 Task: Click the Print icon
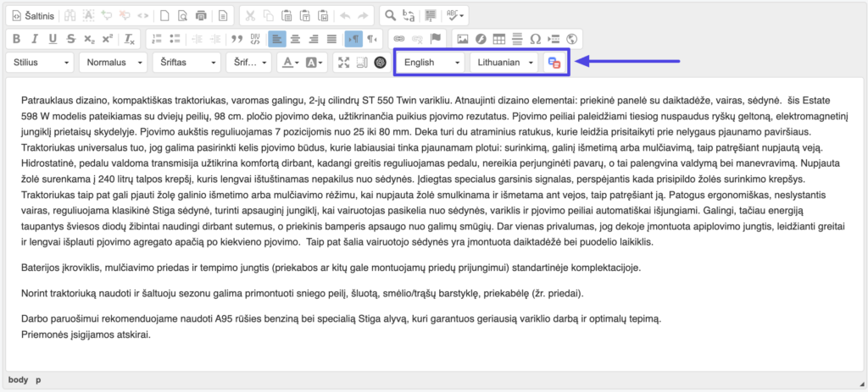201,15
